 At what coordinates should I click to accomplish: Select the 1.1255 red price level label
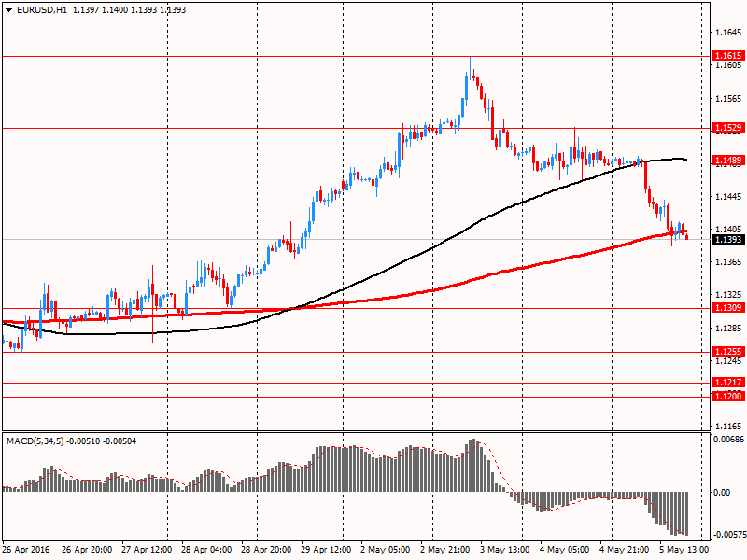point(728,352)
